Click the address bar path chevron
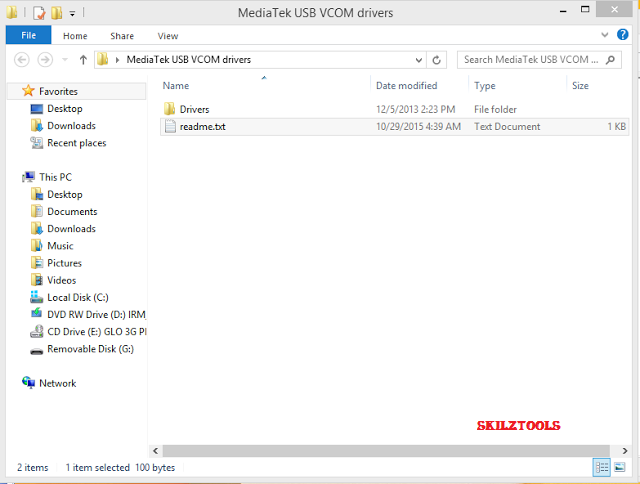 [x=117, y=60]
